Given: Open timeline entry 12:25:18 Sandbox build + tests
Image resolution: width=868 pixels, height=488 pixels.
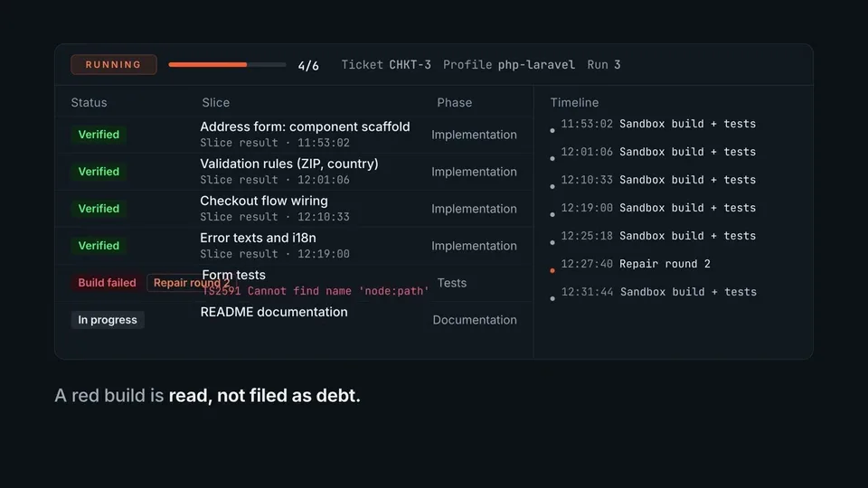Looking at the screenshot, I should (x=658, y=236).
